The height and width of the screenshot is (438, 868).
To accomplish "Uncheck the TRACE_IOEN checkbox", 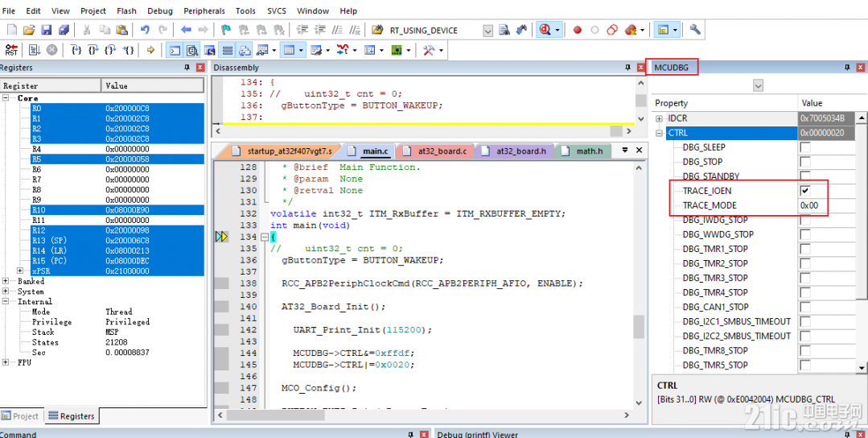I will [x=805, y=191].
